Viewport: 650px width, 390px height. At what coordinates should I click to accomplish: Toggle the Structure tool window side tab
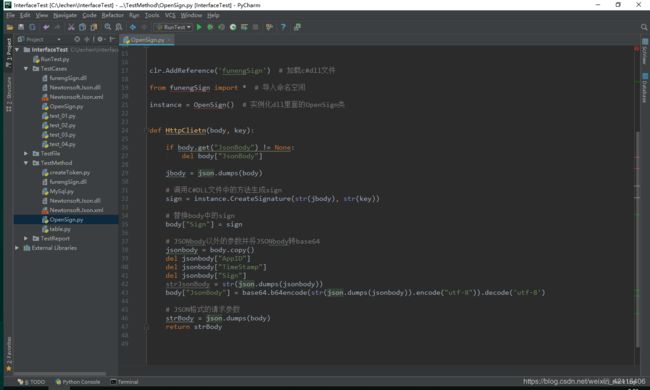[x=9, y=94]
